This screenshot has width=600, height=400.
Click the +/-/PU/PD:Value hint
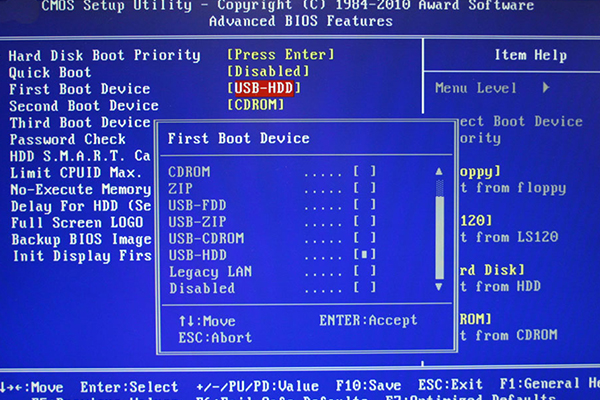coord(258,386)
